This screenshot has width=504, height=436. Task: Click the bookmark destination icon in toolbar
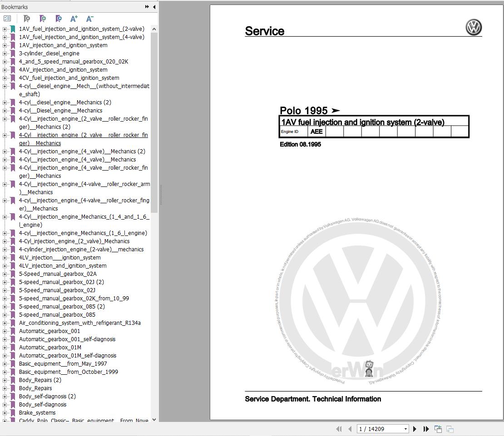tap(59, 19)
